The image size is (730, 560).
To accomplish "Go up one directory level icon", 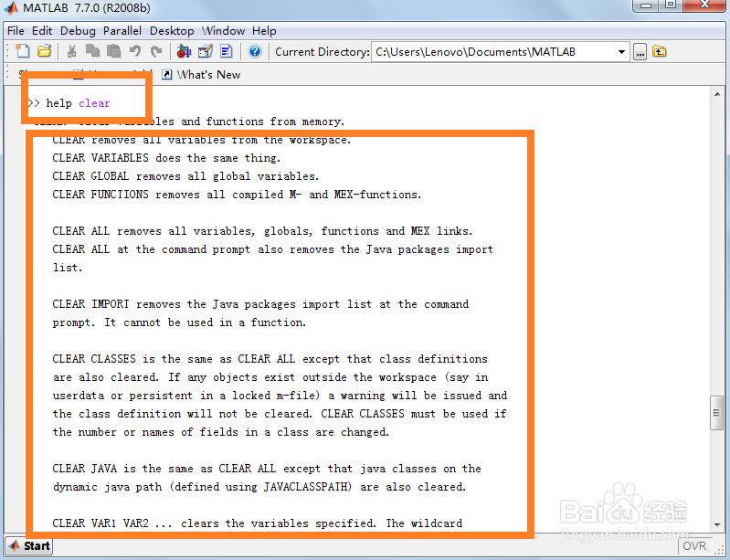I will (660, 51).
